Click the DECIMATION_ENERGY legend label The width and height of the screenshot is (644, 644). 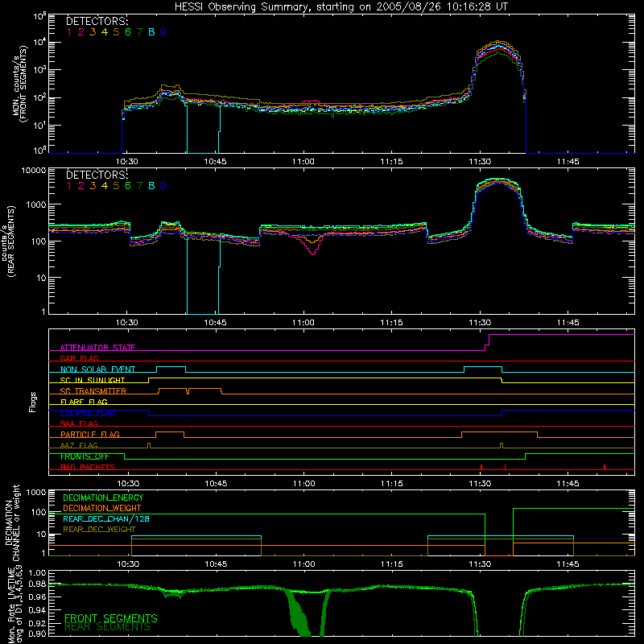click(103, 497)
